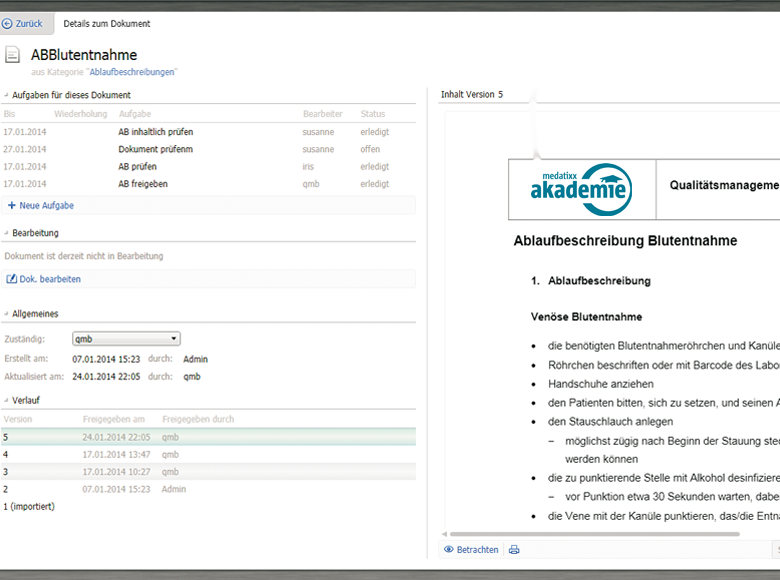Click the eye icon for Betrachten
The image size is (780, 580).
tap(449, 549)
